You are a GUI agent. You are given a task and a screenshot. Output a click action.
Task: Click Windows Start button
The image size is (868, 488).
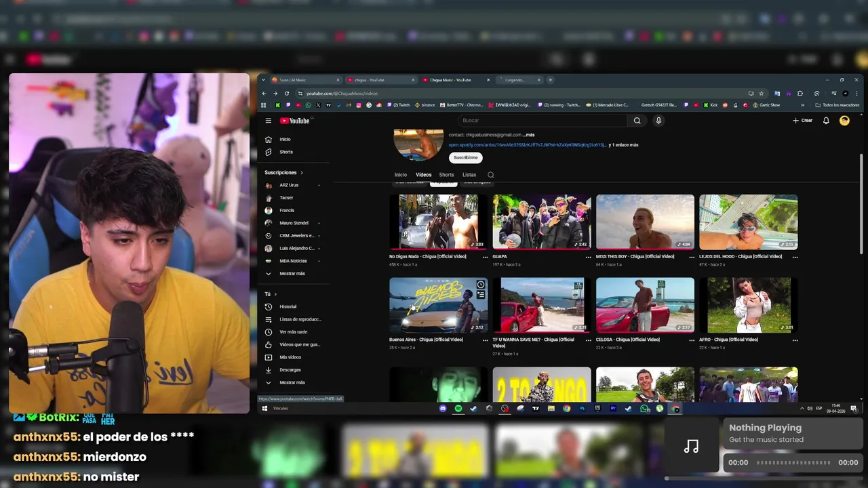(x=264, y=409)
